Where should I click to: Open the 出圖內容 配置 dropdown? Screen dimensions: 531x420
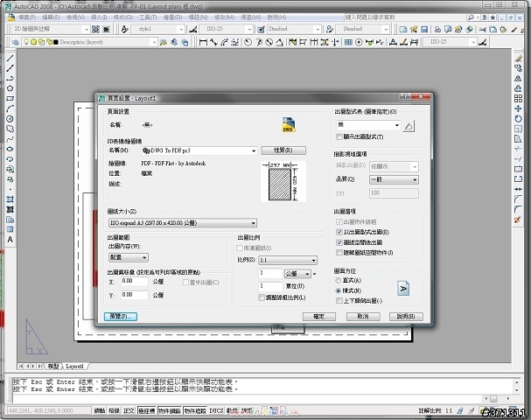pyautogui.click(x=128, y=257)
